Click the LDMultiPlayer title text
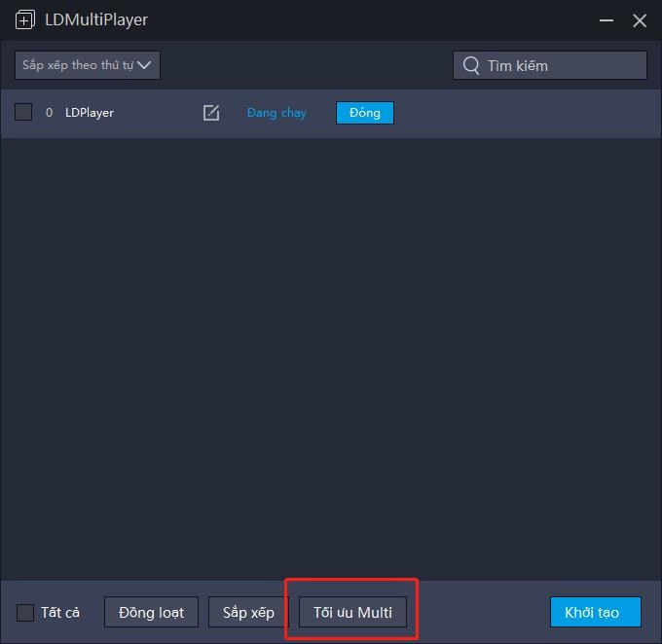The width and height of the screenshot is (662, 644). (96, 20)
